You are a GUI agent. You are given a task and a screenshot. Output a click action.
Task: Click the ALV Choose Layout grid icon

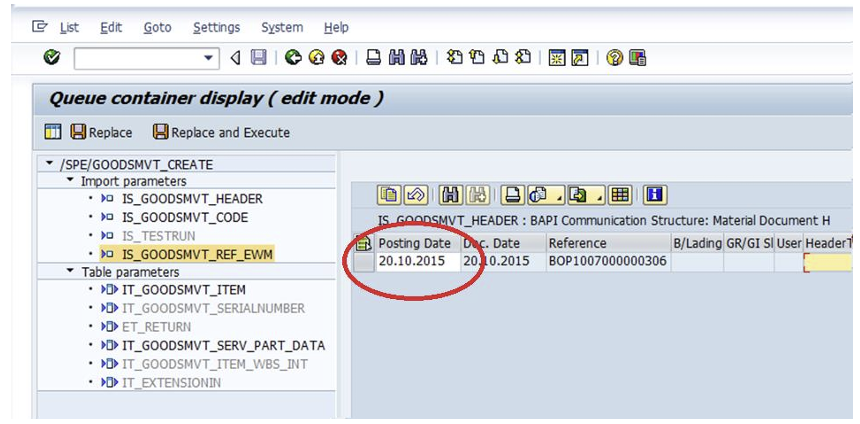point(620,195)
